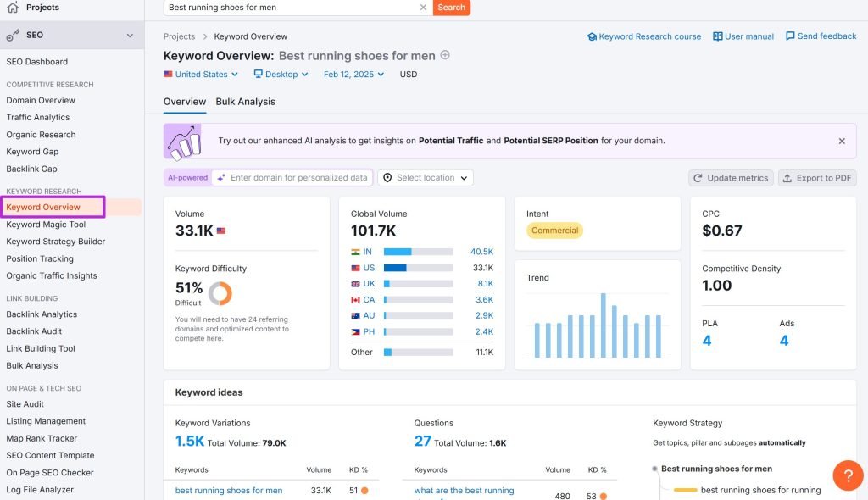Click the Export to PDF button

pos(817,178)
